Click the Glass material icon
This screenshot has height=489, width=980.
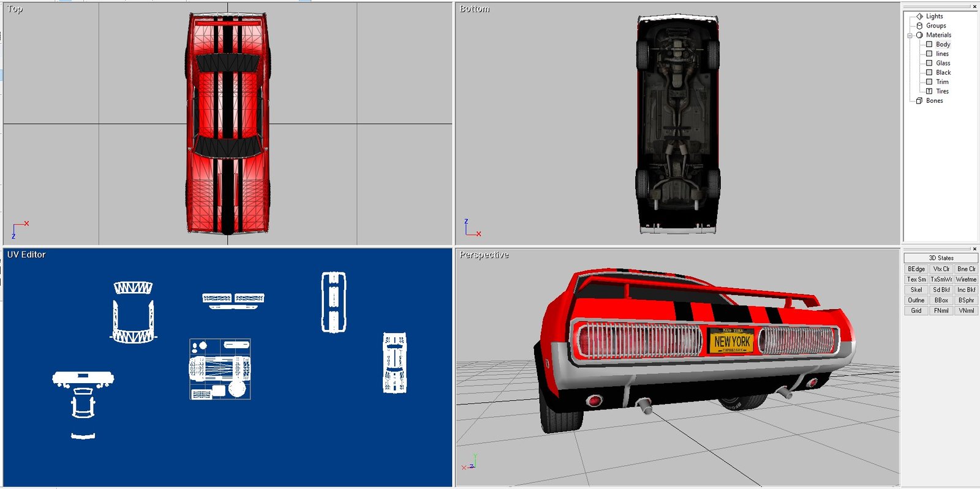tap(929, 63)
